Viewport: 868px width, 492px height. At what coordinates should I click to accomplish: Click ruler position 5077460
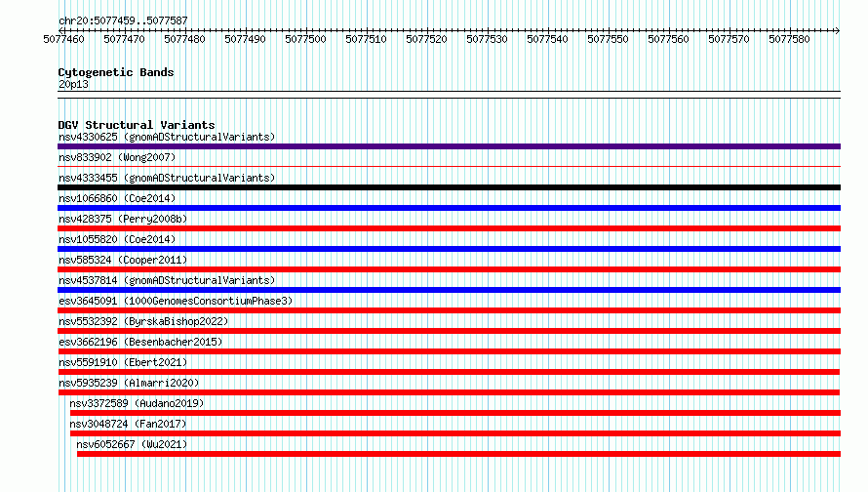coord(63,39)
